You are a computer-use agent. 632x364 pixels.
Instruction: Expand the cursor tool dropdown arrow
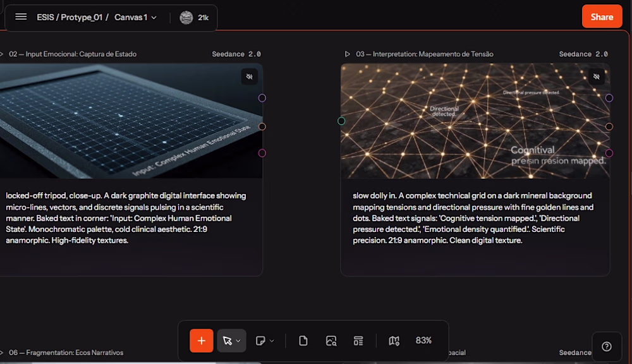click(239, 341)
